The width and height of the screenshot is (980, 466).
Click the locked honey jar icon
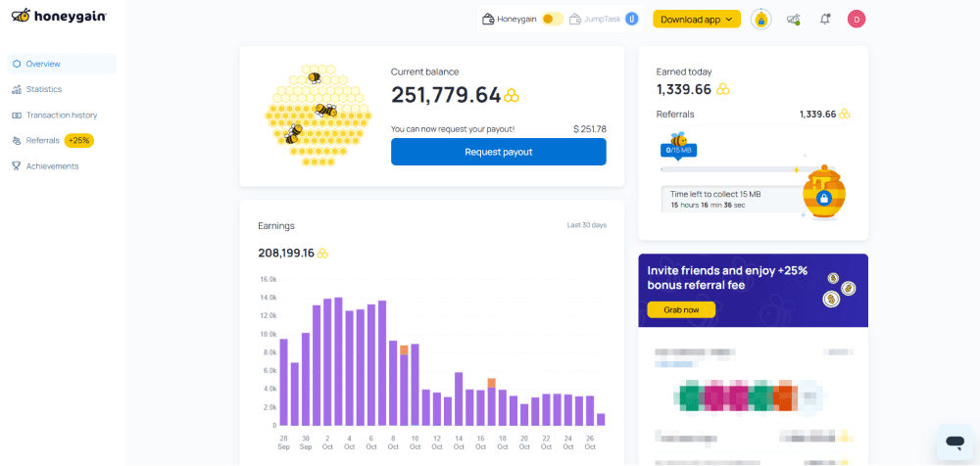[823, 197]
